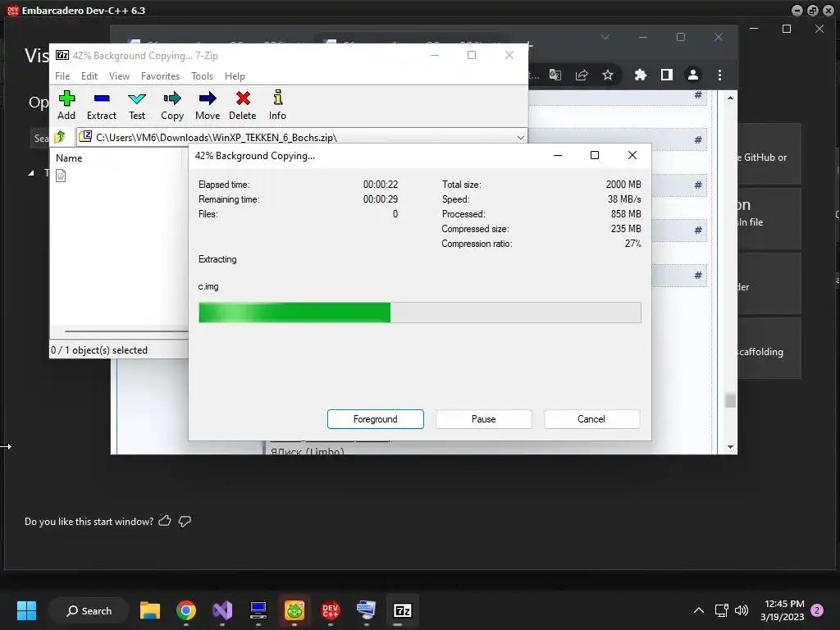Image resolution: width=840 pixels, height=630 pixels.
Task: Click Chrome scrollbar down arrow
Action: pyautogui.click(x=730, y=447)
